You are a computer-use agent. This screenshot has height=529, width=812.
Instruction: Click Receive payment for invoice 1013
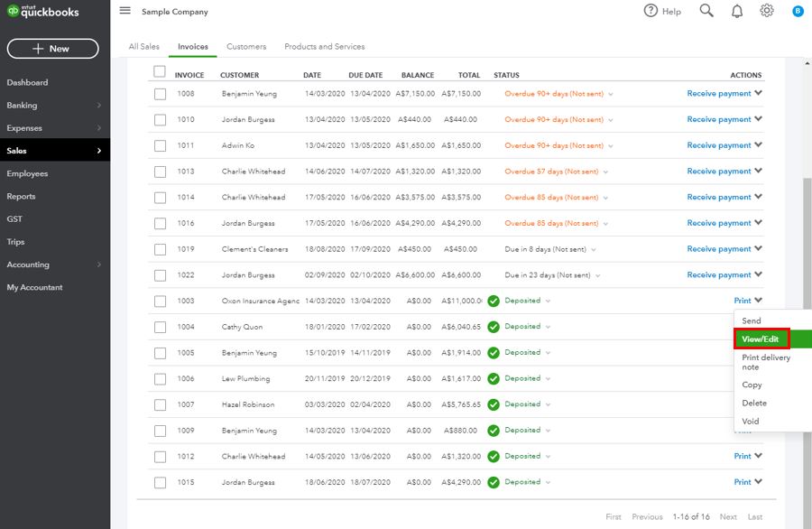pyautogui.click(x=718, y=172)
